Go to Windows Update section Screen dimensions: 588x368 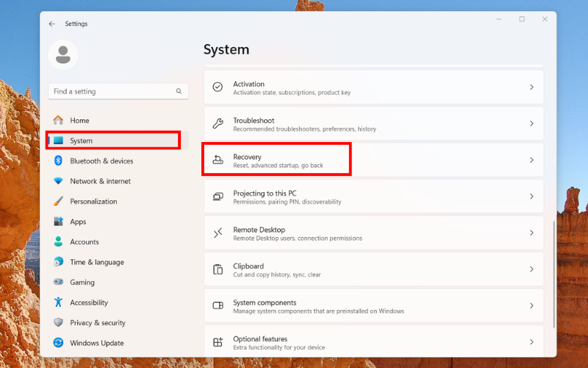pyautogui.click(x=96, y=343)
